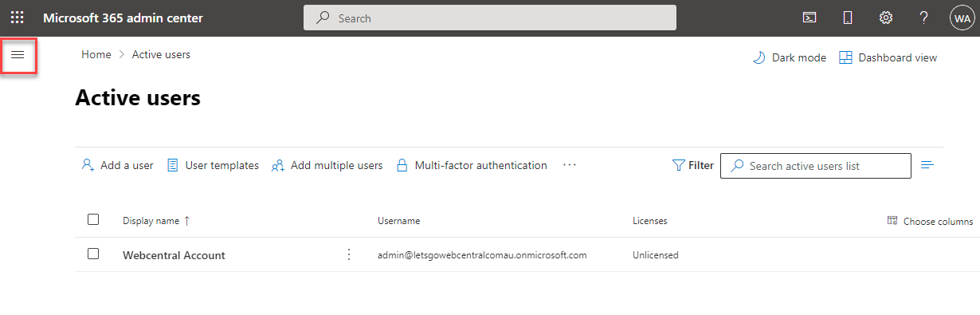The width and height of the screenshot is (980, 315).
Task: Click the User templates document icon
Action: coord(172,165)
